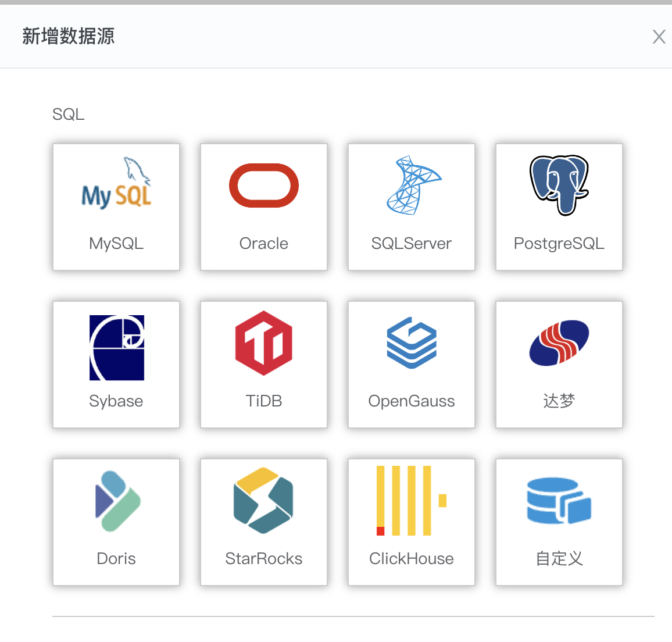
Task: Click the Oracle label text
Action: (x=263, y=244)
